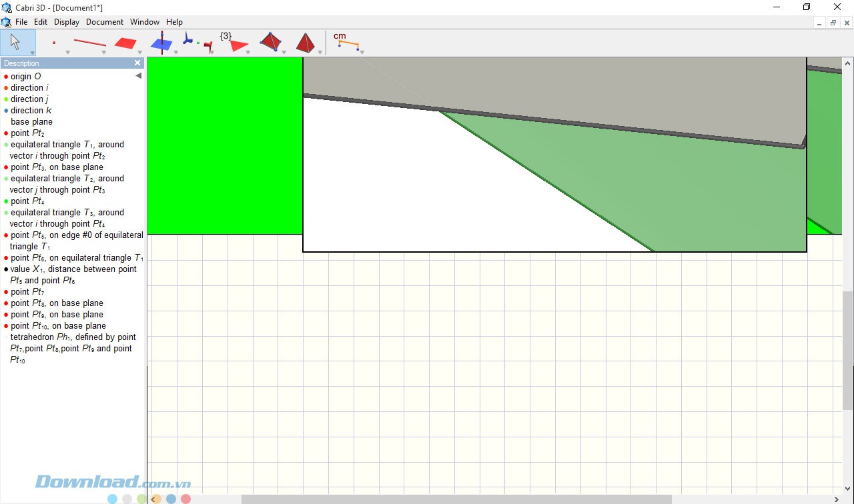Activate the cm Distance measurement tool

point(347,42)
